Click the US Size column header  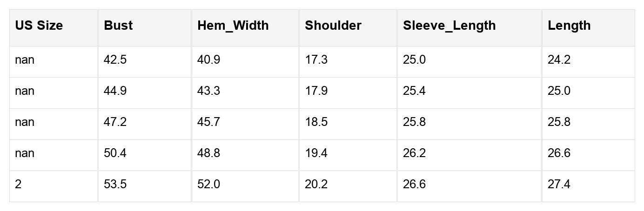39,26
